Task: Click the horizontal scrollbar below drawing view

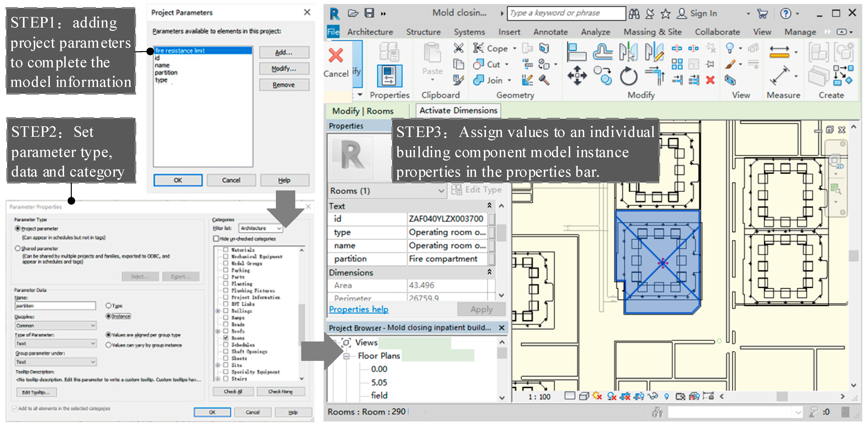Action: tap(782, 396)
